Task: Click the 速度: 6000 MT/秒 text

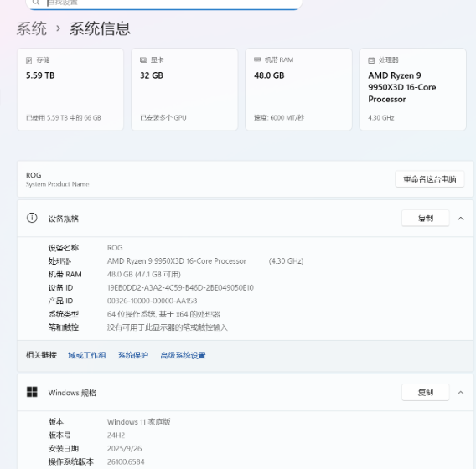Action: (x=279, y=118)
